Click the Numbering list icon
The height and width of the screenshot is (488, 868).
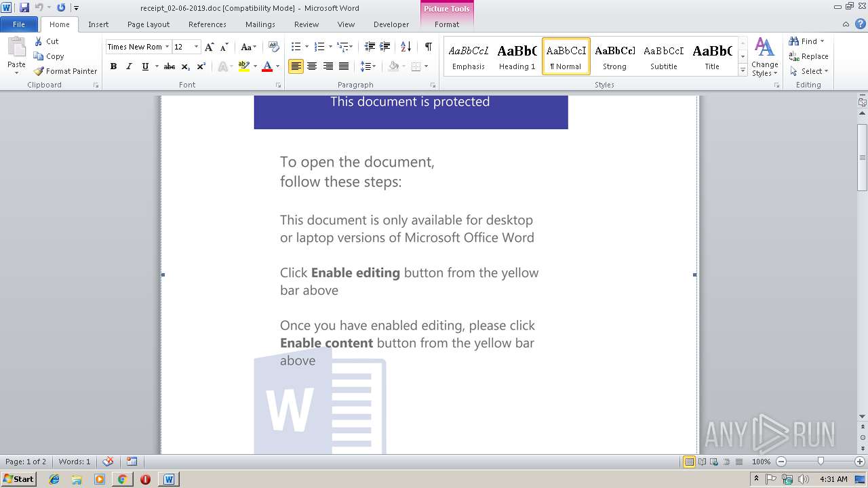320,47
